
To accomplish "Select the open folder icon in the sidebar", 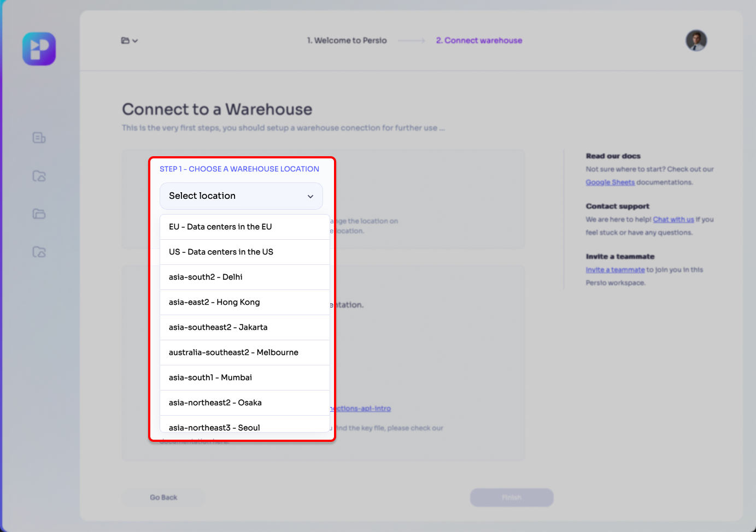I will [38, 214].
